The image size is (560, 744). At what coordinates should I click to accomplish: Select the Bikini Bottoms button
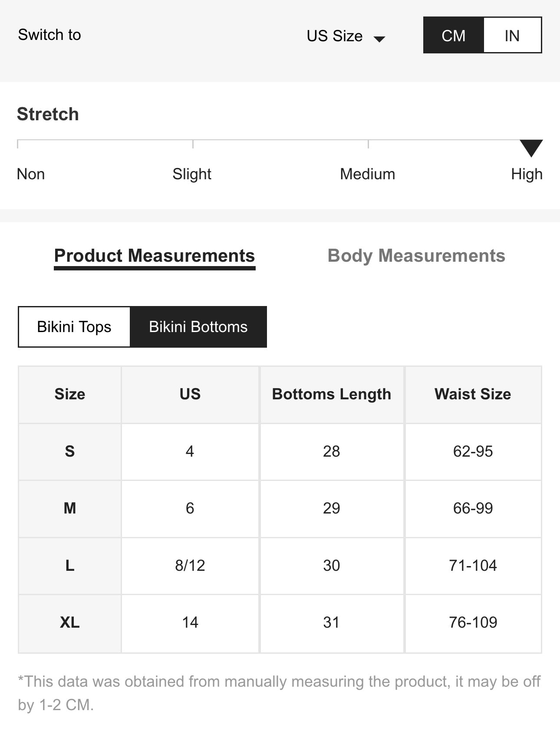coord(198,327)
